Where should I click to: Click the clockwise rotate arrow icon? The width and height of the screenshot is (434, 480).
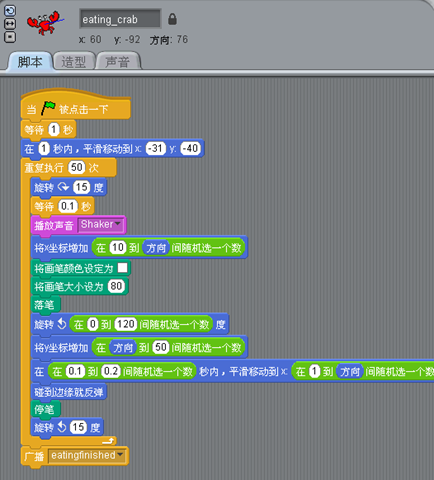click(63, 187)
